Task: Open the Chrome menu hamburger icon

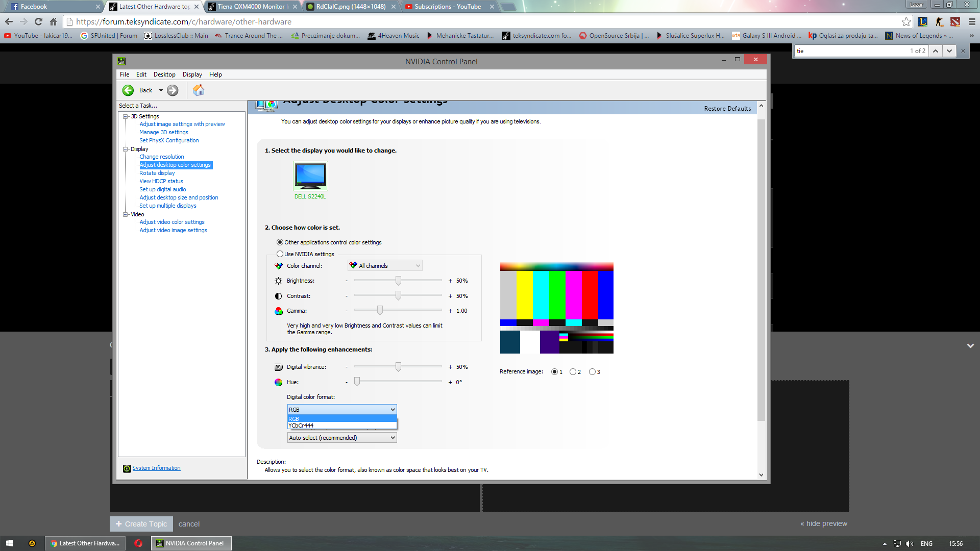Action: pos(972,21)
